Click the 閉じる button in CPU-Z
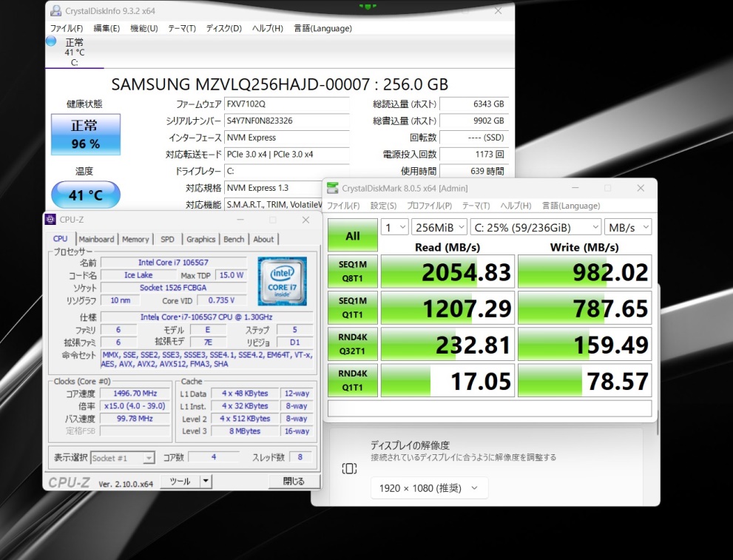 pyautogui.click(x=294, y=482)
